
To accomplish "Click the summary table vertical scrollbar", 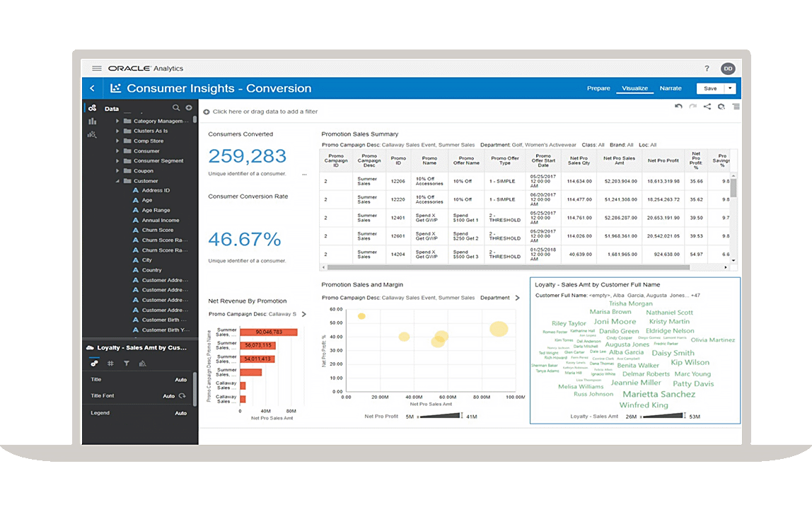I will click(x=733, y=188).
